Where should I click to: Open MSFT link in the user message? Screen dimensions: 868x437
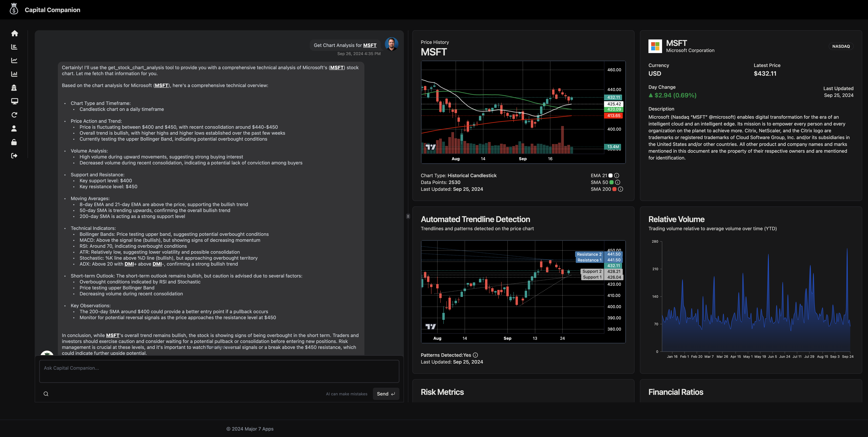[x=370, y=45]
